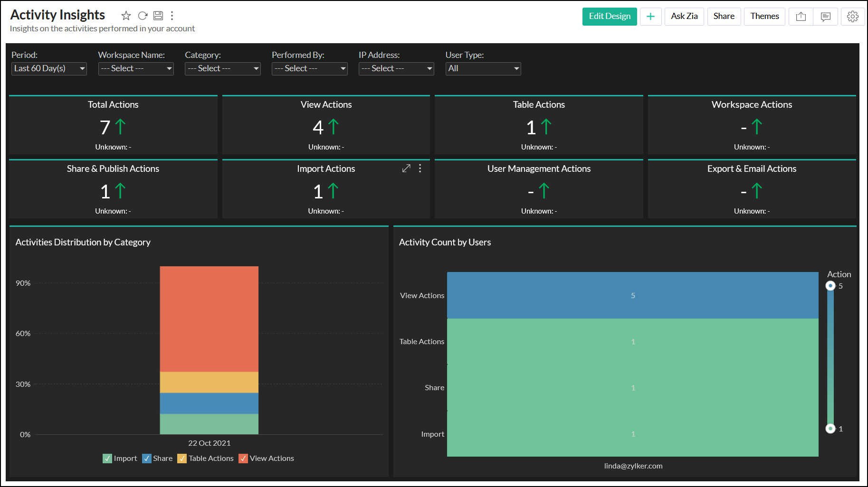This screenshot has height=487, width=868.
Task: Open settings via the gear icon
Action: click(x=853, y=16)
